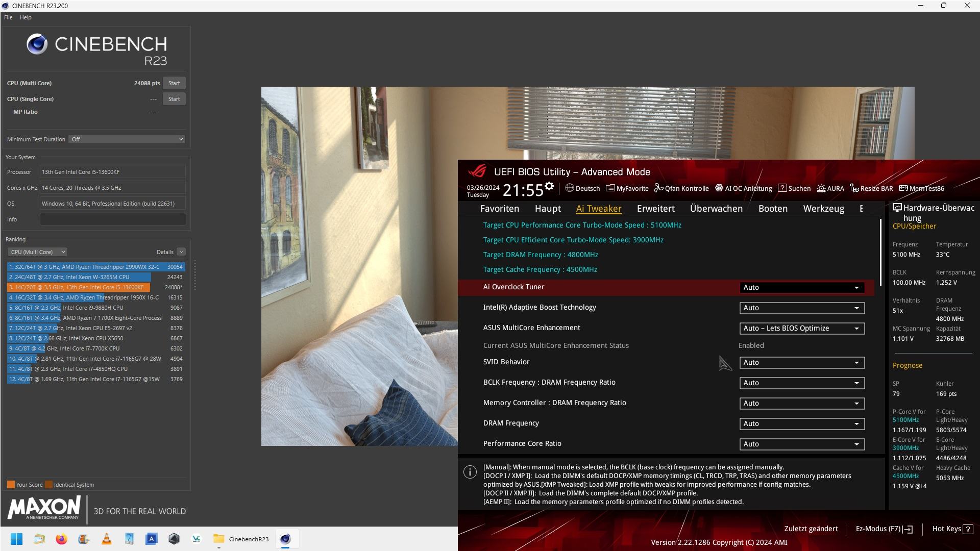
Task: Switch to Ez-Modus (F7)
Action: 884,529
